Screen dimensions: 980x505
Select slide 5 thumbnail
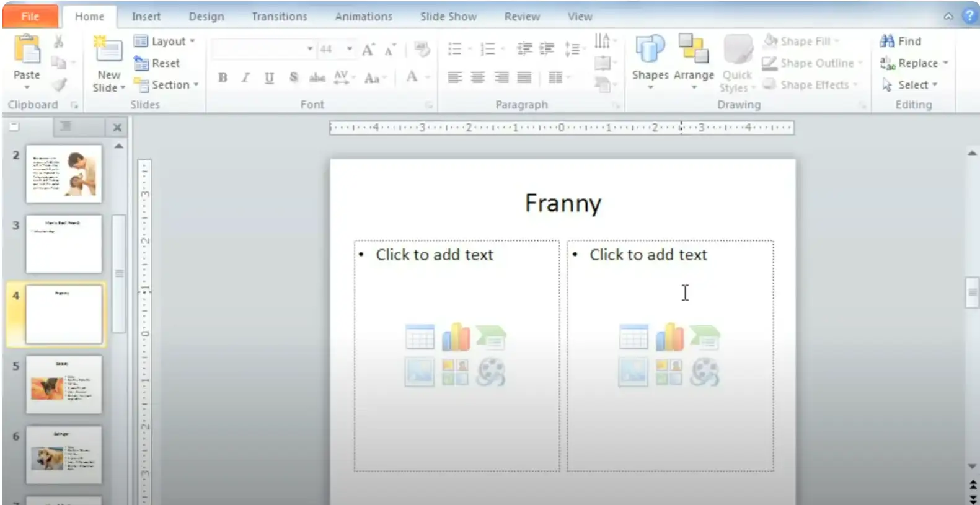pyautogui.click(x=63, y=385)
